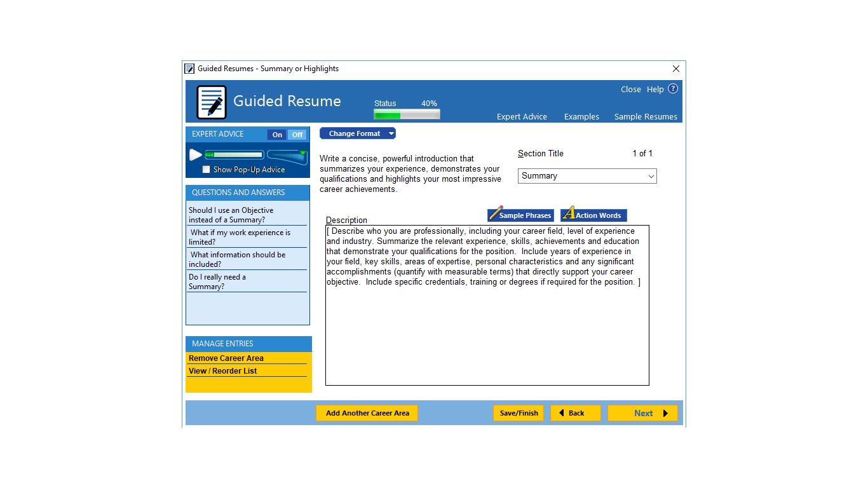This screenshot has height=488, width=868.
Task: Open help via the question mark icon
Action: (x=673, y=89)
